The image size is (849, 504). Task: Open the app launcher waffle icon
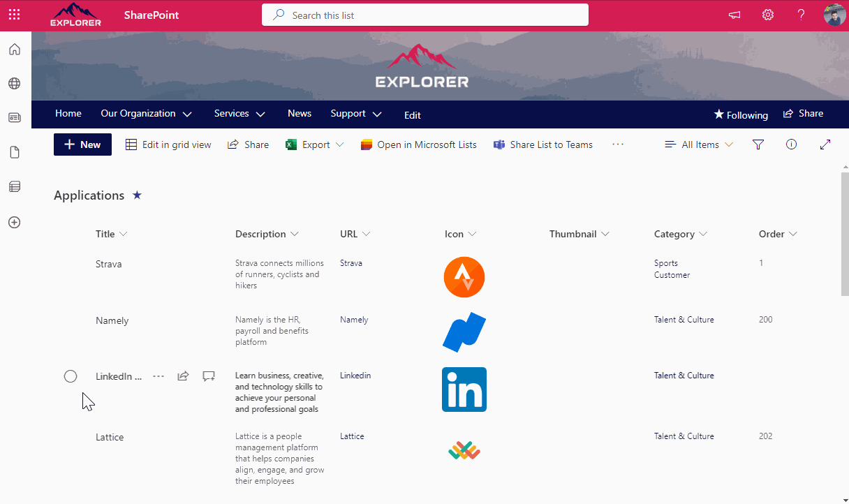pyautogui.click(x=14, y=15)
